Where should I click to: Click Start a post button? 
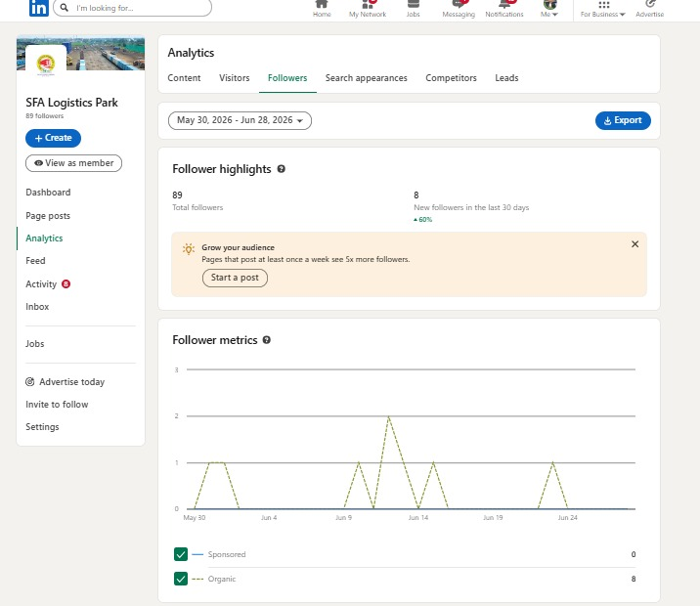[235, 278]
